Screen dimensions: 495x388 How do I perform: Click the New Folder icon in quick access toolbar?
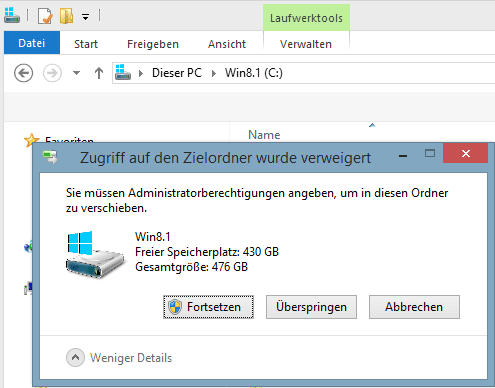point(66,16)
